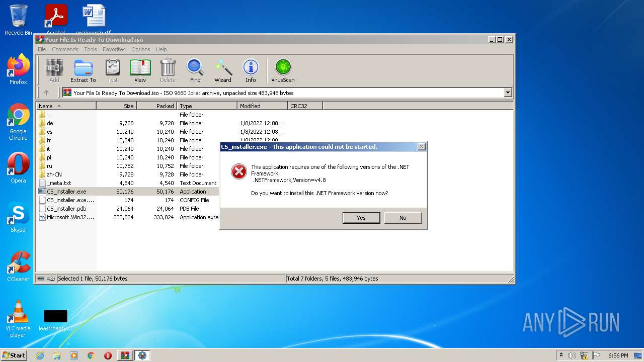
Task: Click the Add toolbar icon in WinRAR
Action: pyautogui.click(x=54, y=70)
